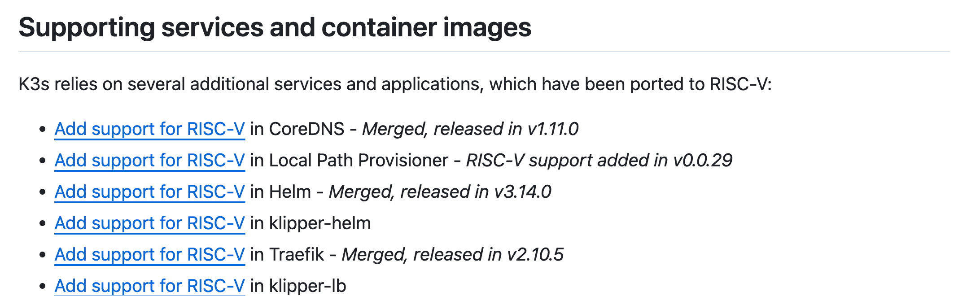980x296 pixels.
Task: Click the bullet point beside the CoreDNS item
Action: pyautogui.click(x=43, y=130)
